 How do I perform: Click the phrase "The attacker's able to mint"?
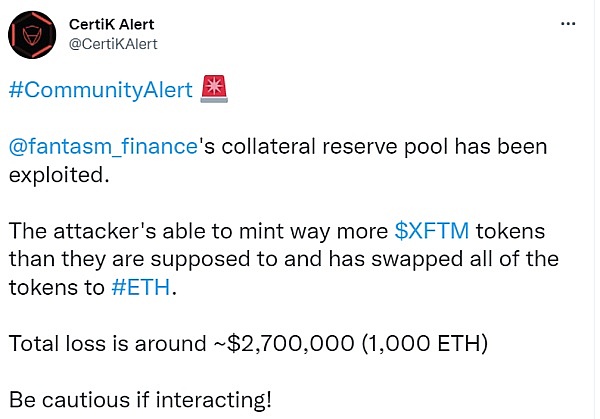pyautogui.click(x=146, y=231)
